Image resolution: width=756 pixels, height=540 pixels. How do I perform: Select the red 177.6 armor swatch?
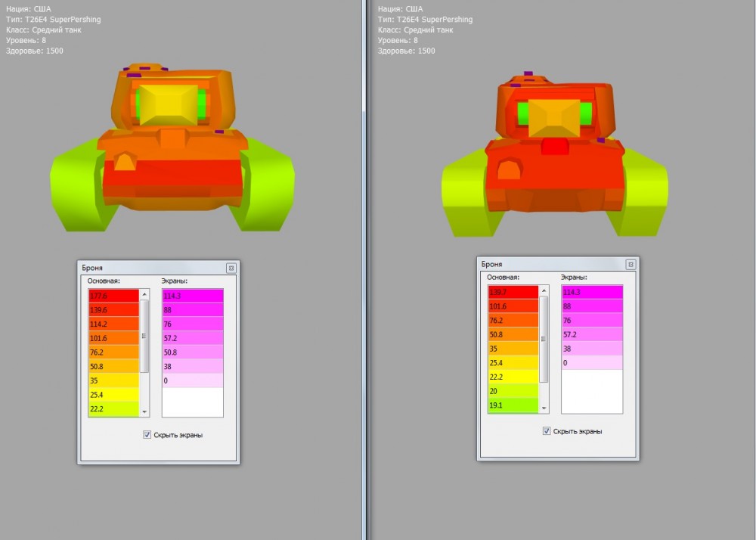click(x=113, y=296)
